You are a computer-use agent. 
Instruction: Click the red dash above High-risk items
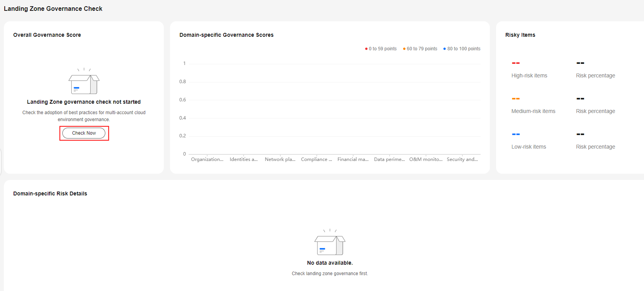[x=516, y=63]
